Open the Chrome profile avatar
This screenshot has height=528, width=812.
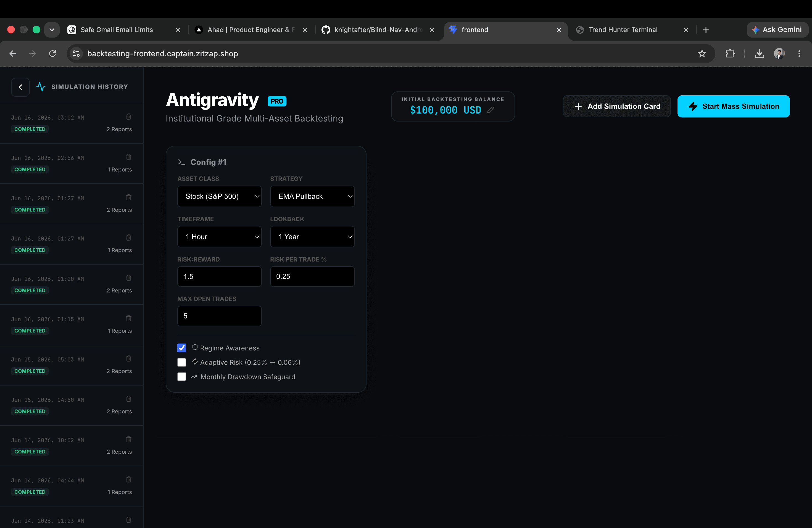click(x=779, y=54)
